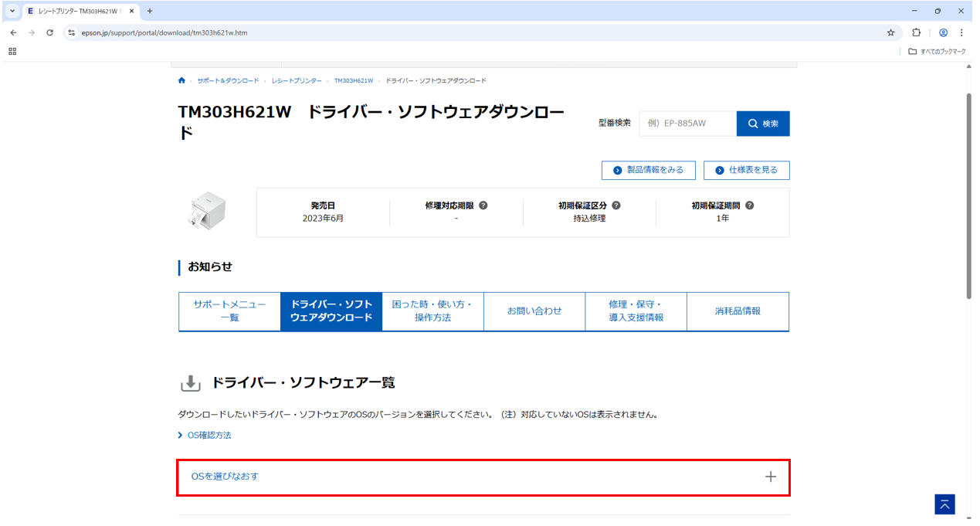Click the 型番検索 input field
980x526 pixels.
687,124
